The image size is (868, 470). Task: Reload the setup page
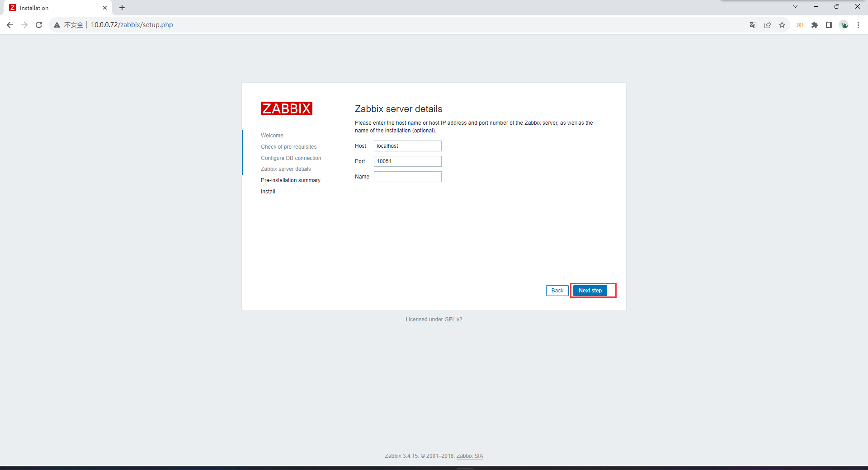click(x=39, y=25)
